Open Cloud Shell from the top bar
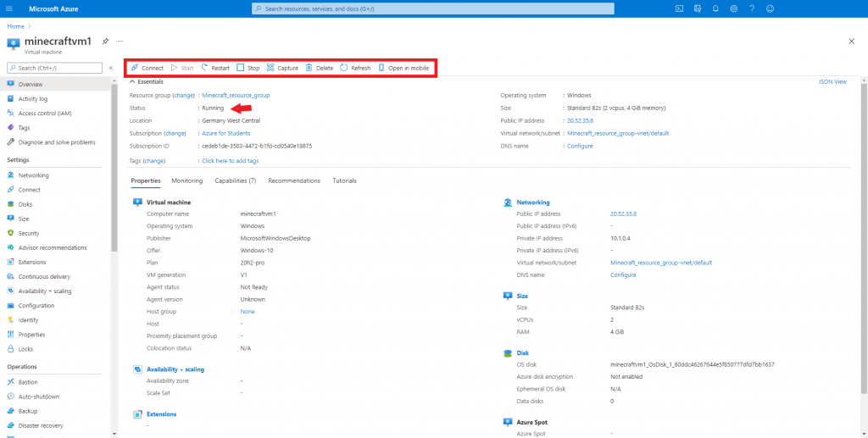Image resolution: width=868 pixels, height=438 pixels. point(679,8)
